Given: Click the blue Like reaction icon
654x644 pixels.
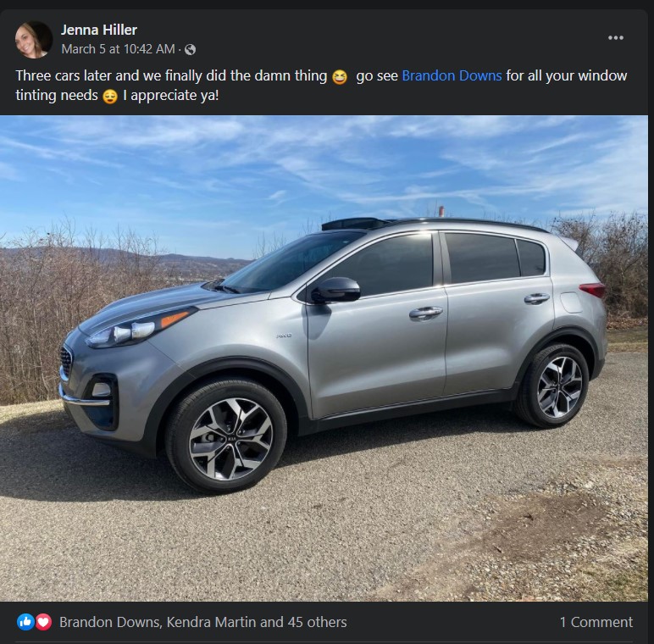Looking at the screenshot, I should pyautogui.click(x=25, y=622).
